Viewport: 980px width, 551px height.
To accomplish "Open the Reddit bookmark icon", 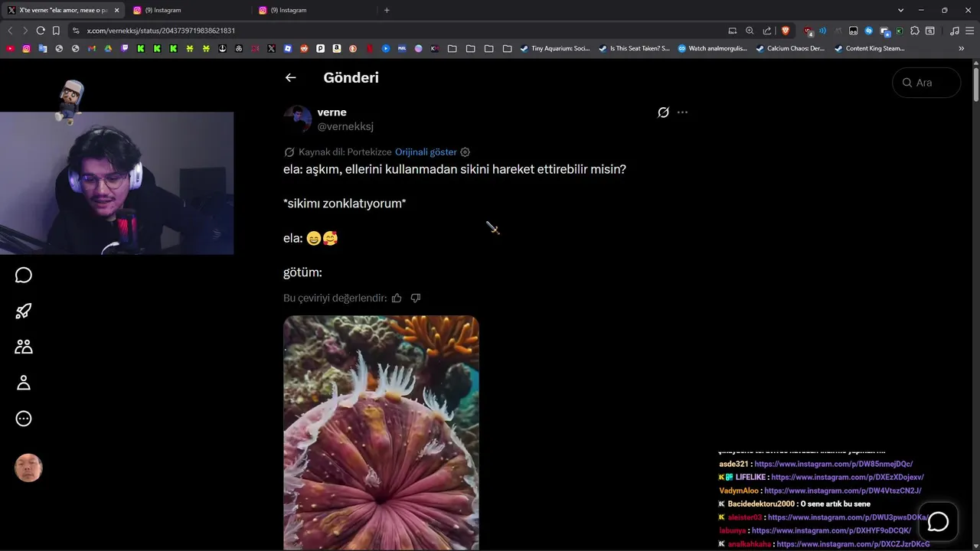I will coord(304,48).
